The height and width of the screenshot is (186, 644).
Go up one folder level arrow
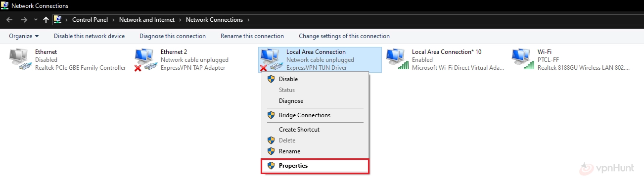(x=46, y=20)
